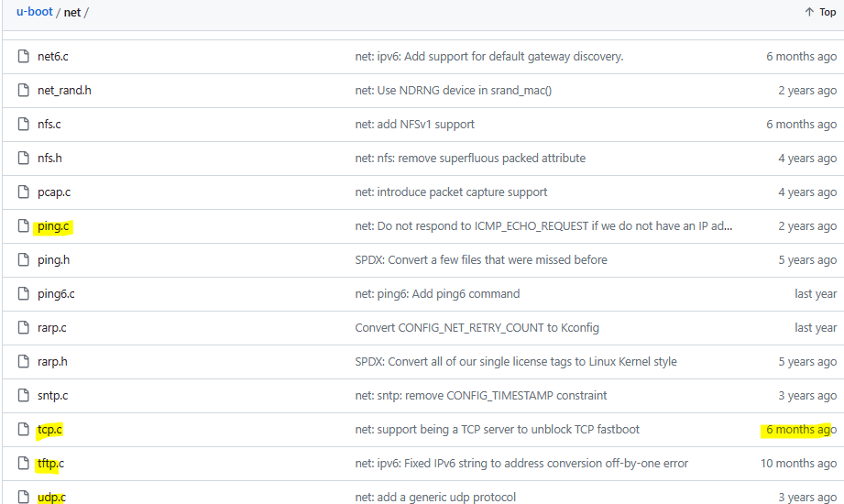This screenshot has height=504, width=844.
Task: Open net_rand.h file
Action: (64, 91)
